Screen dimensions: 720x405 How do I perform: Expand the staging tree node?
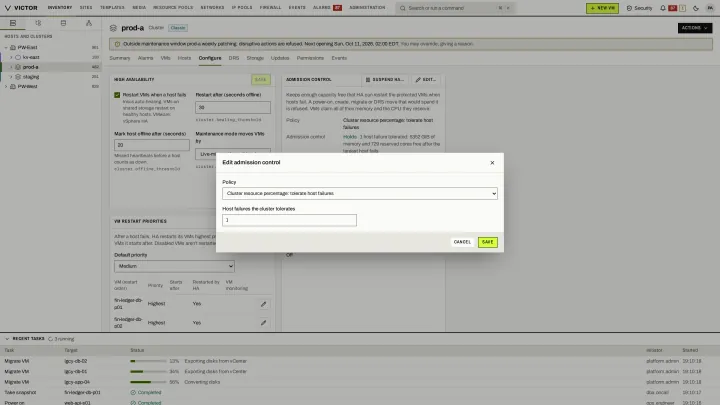pyautogui.click(x=11, y=77)
